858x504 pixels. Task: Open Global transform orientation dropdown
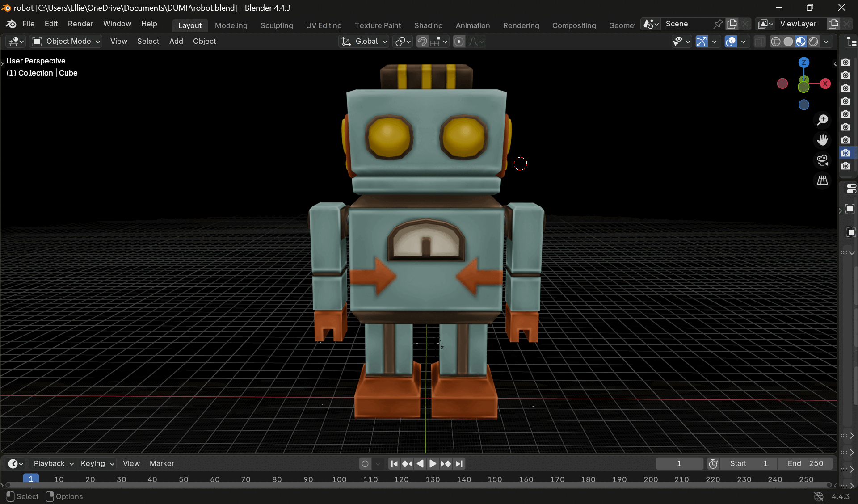click(x=365, y=41)
